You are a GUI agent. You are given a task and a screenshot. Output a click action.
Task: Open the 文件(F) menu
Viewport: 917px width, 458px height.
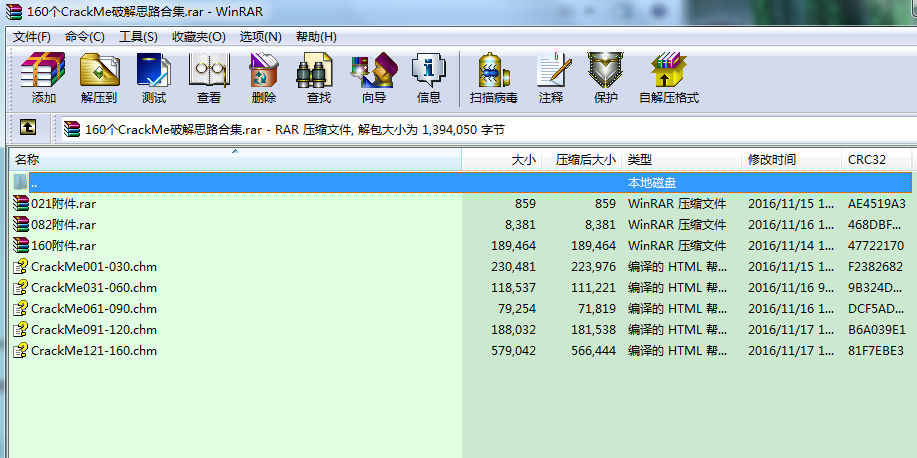pyautogui.click(x=32, y=37)
